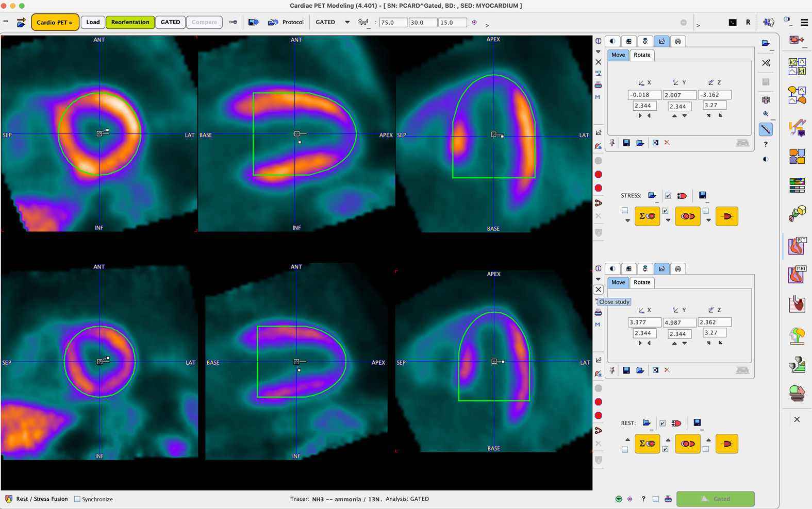Select the Rotate tab in rest panel
This screenshot has width=812, height=509.
pyautogui.click(x=642, y=282)
